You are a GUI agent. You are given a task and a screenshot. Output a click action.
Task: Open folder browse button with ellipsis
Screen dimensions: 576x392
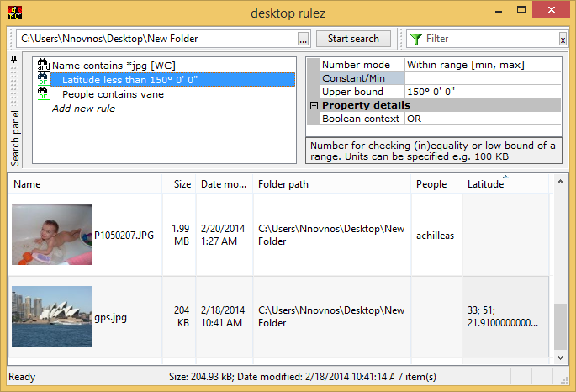click(303, 39)
